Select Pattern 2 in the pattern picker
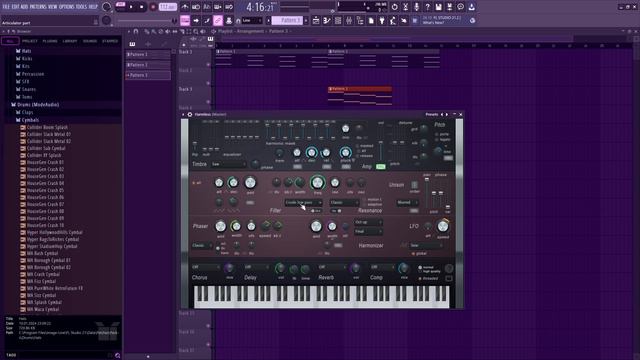Image resolution: width=640 pixels, height=360 pixels. point(148,65)
